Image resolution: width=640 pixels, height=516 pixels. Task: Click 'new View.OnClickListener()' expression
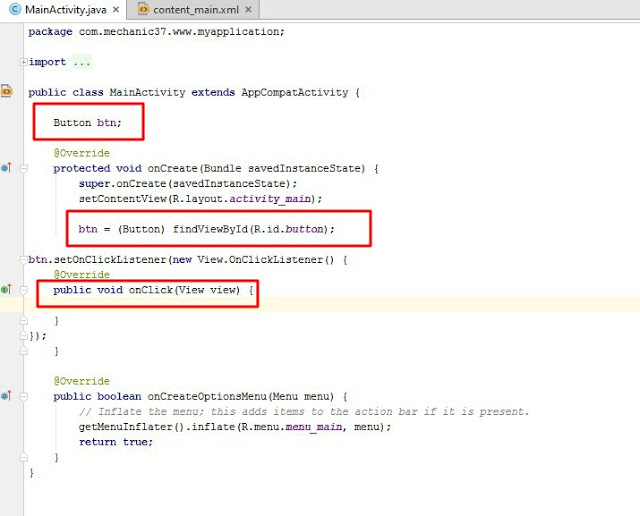click(253, 260)
